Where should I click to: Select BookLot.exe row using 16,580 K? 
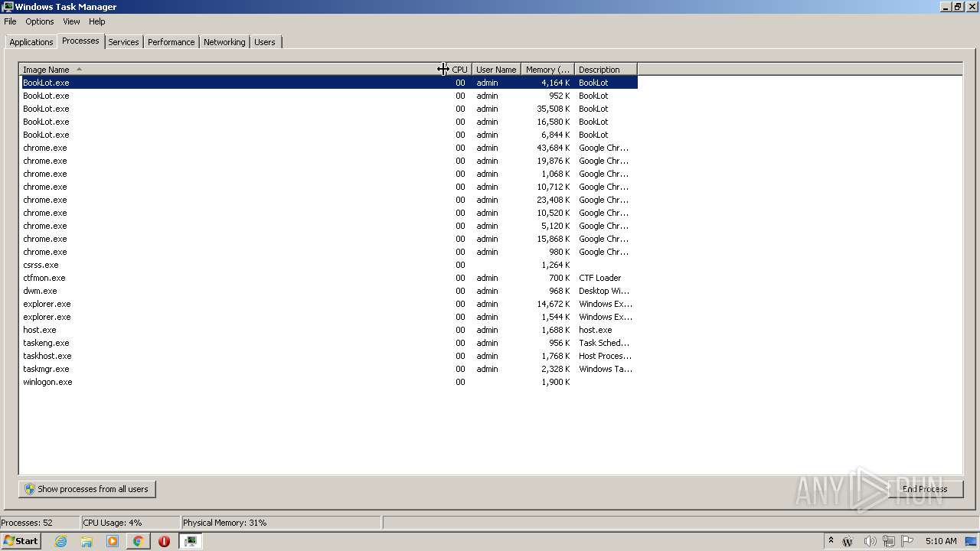point(328,122)
